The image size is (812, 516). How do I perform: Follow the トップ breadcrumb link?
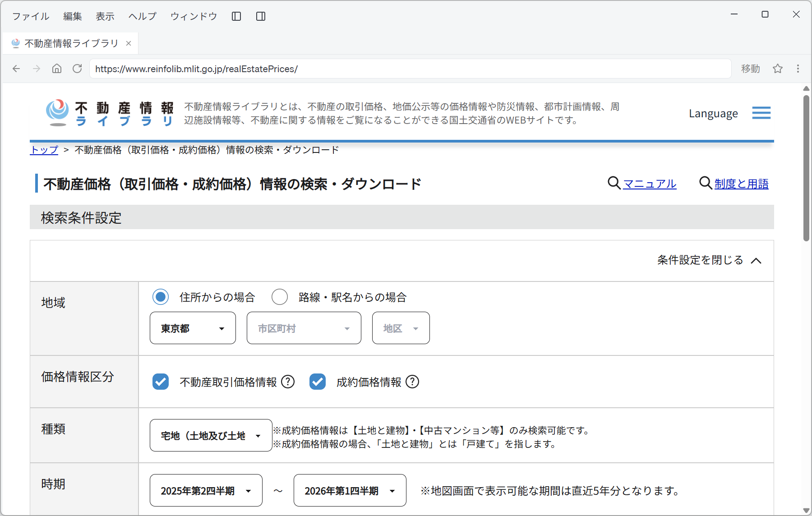44,150
